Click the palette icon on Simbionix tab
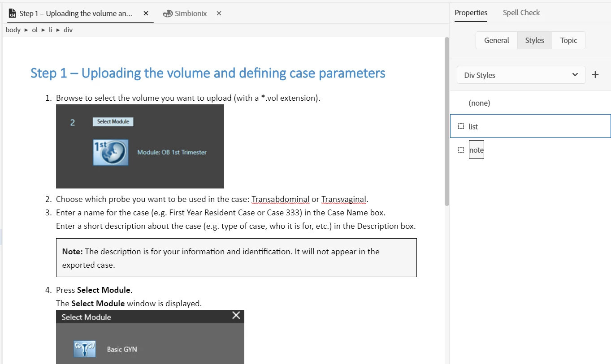Viewport: 611px width, 364px height. 168,13
